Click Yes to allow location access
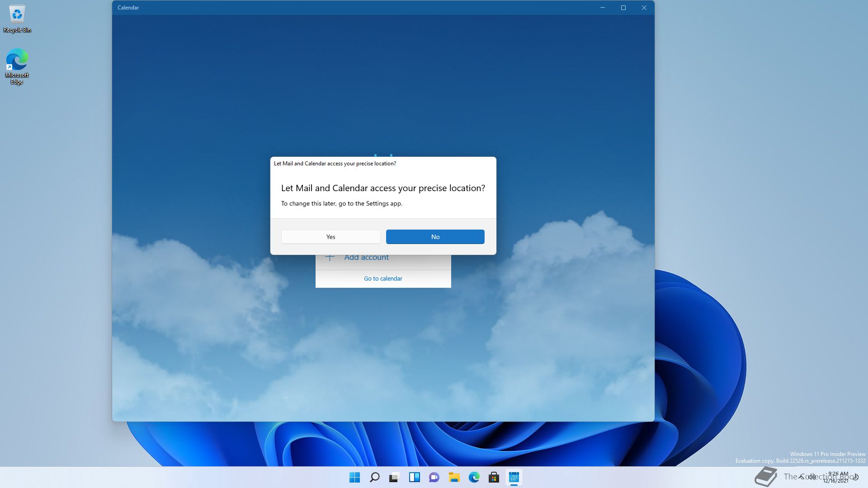Viewport: 868px width, 488px height. pos(330,237)
